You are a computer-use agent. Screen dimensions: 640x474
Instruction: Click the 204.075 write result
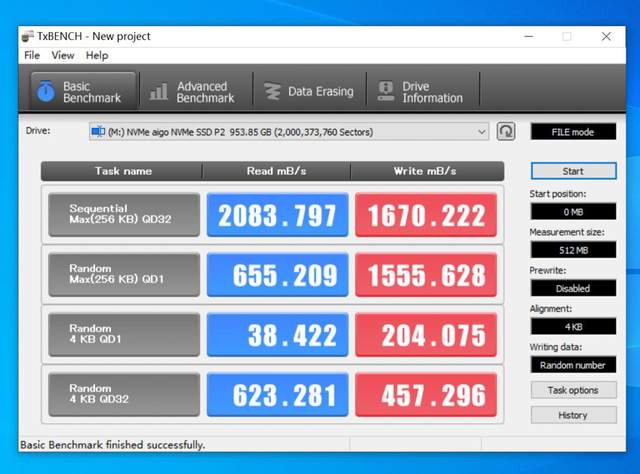(426, 334)
